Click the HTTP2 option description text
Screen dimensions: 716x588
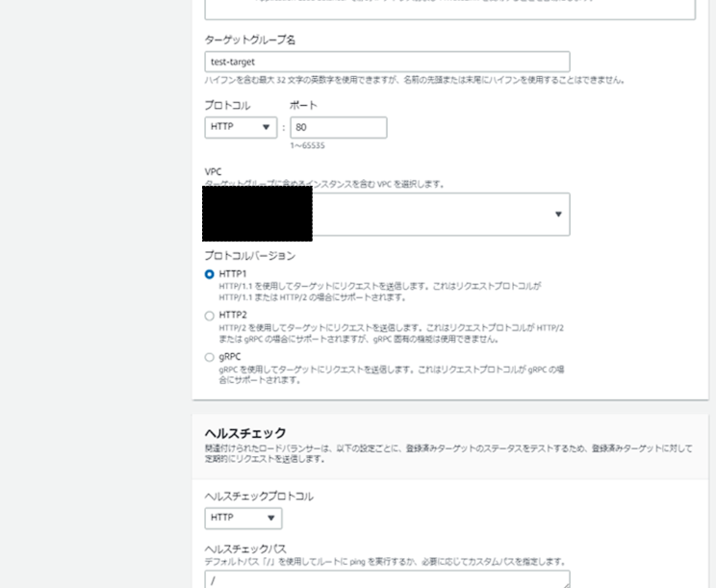click(391, 333)
